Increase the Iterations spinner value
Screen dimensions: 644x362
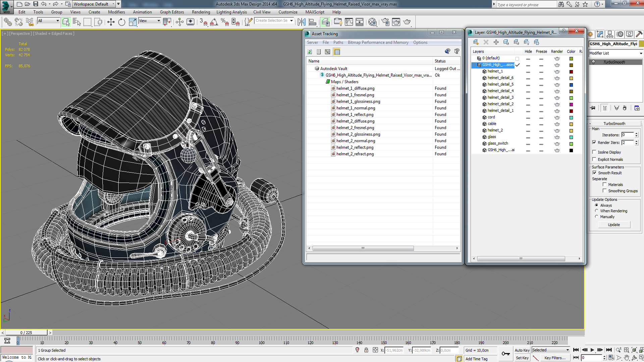point(636,133)
